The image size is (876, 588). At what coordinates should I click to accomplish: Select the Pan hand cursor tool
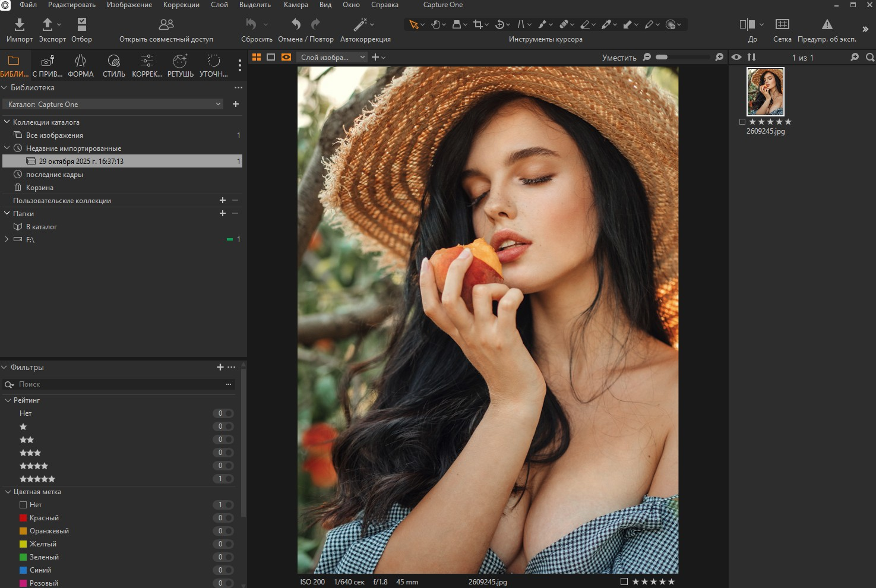click(x=435, y=24)
